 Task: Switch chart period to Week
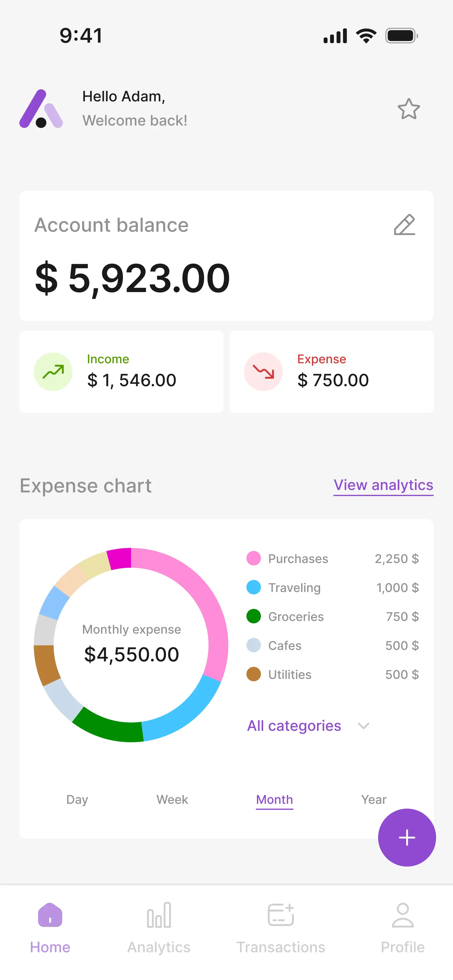tap(172, 799)
